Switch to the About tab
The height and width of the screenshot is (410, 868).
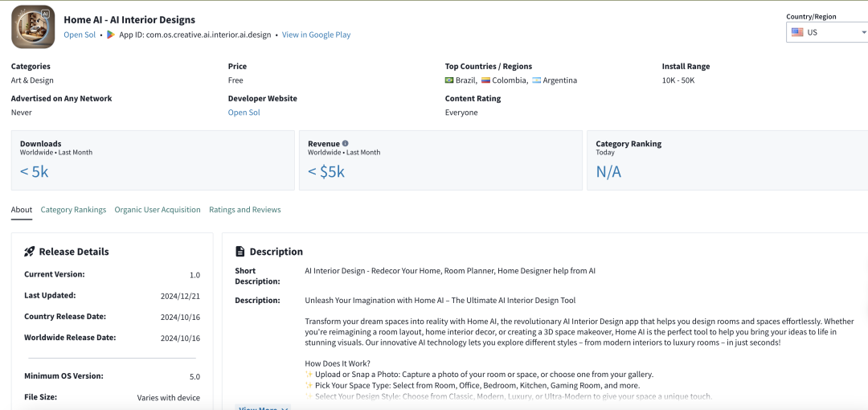point(22,210)
